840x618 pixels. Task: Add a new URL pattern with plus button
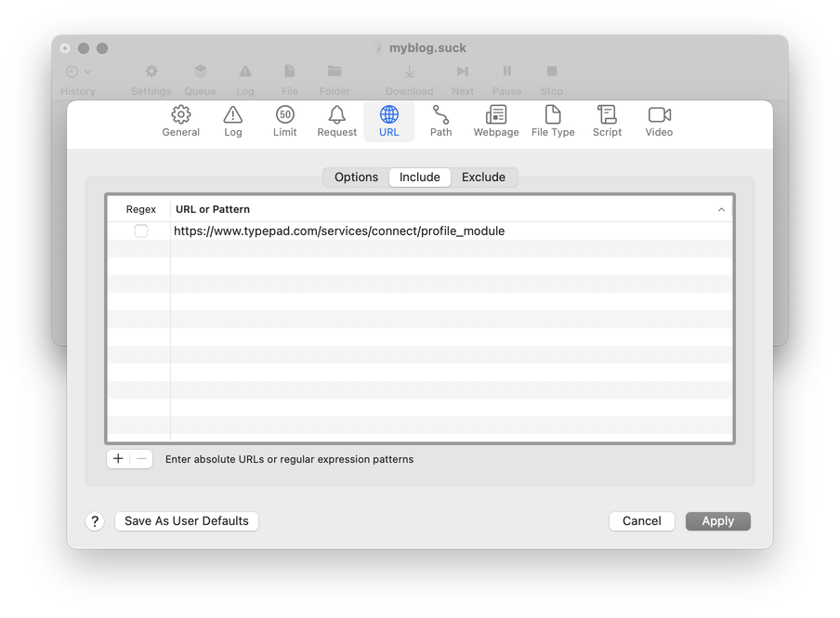pyautogui.click(x=118, y=459)
